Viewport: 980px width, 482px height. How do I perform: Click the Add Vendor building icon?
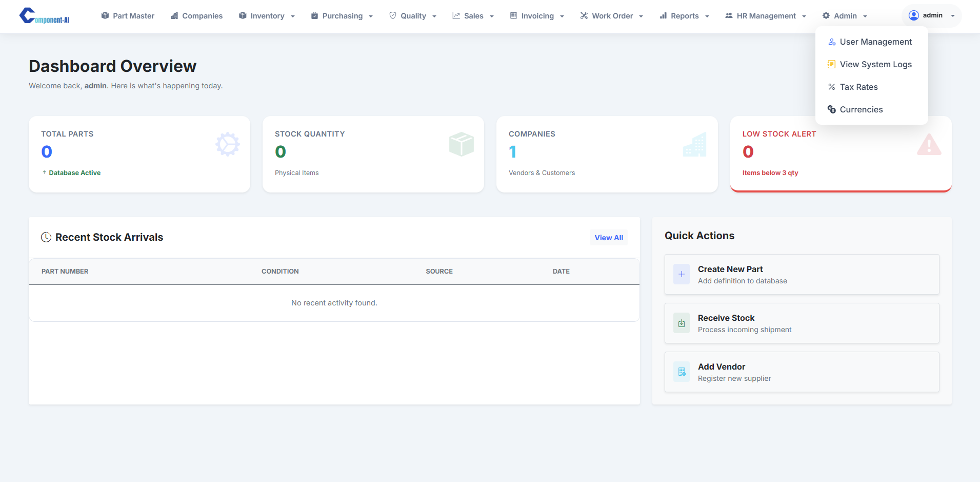(681, 372)
